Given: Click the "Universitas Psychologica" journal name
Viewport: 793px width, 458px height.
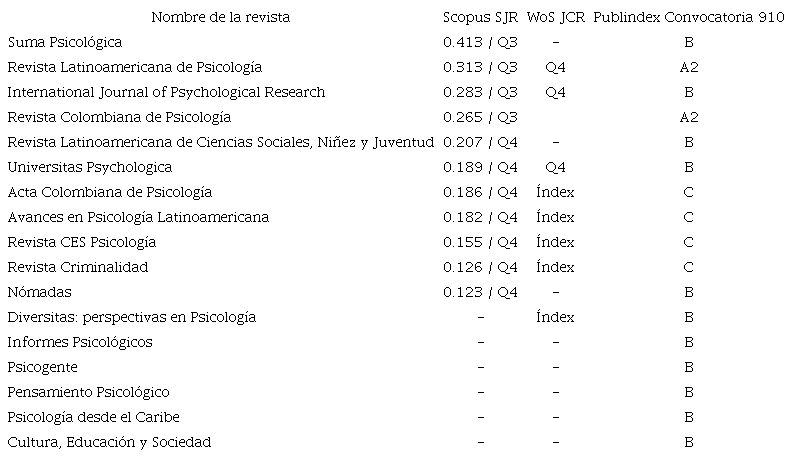Looking at the screenshot, I should pos(89,167).
